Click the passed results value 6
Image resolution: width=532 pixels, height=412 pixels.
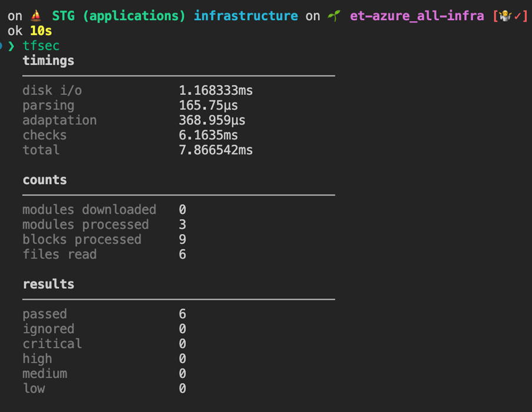point(183,314)
